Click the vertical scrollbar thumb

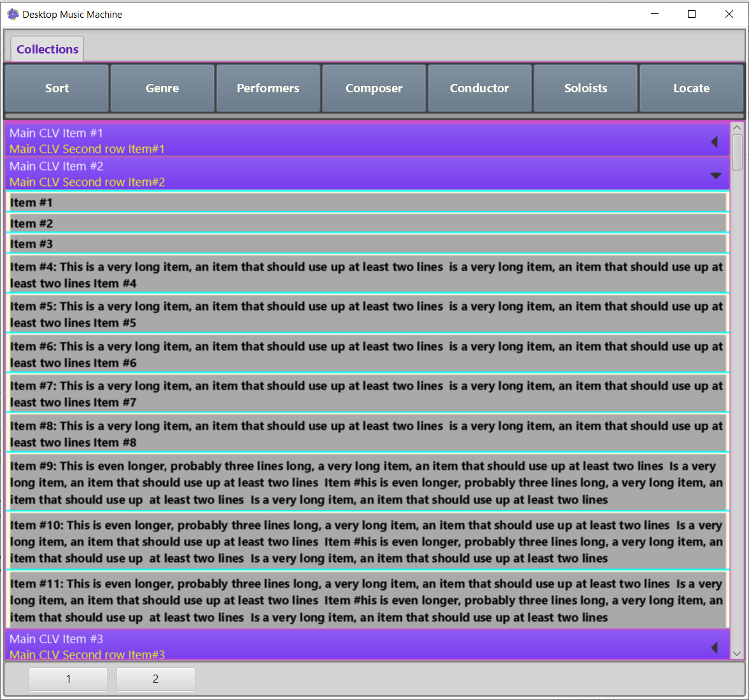737,152
